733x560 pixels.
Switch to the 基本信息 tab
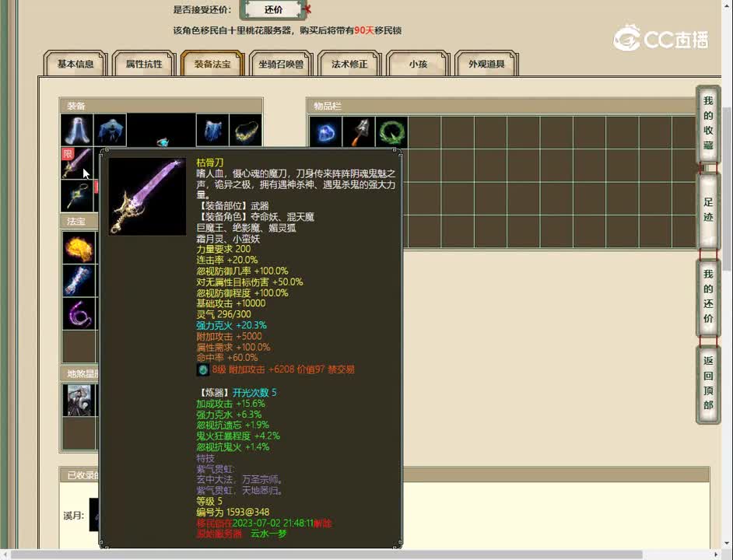[x=75, y=65]
